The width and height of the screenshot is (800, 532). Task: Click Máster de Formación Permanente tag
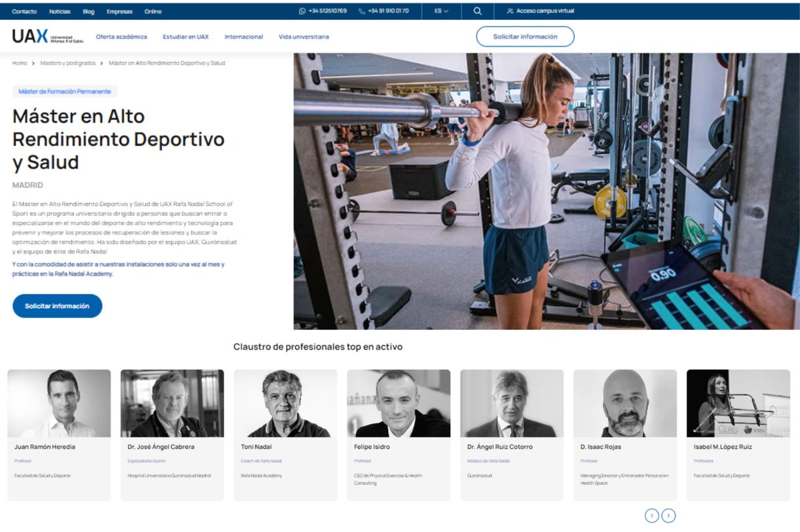[x=65, y=91]
